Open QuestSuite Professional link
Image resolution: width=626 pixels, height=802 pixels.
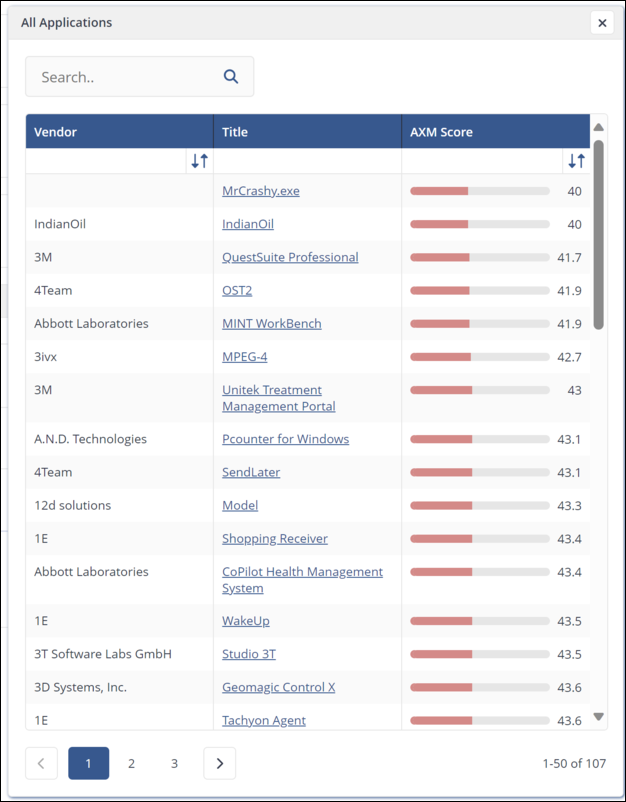[x=290, y=257]
